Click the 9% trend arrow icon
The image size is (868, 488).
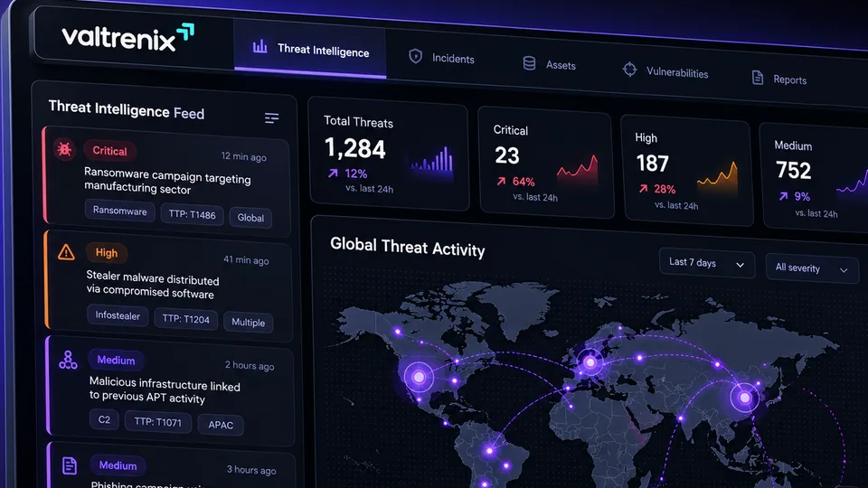783,196
